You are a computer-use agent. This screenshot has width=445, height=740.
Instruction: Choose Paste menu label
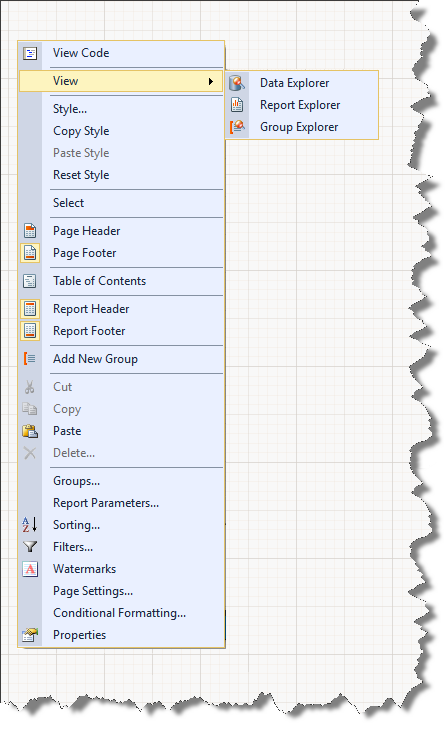(x=67, y=431)
